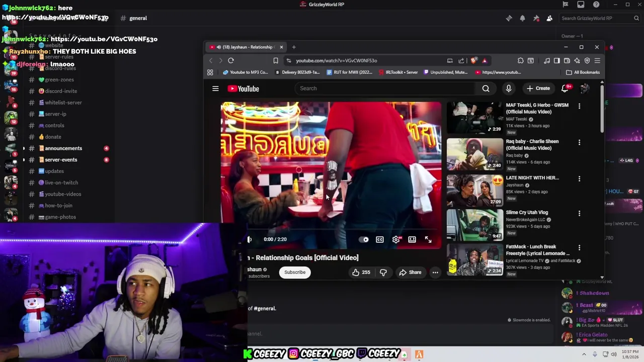Open browser main hamburger menu
Viewport: 644px width, 362px height.
click(597, 60)
